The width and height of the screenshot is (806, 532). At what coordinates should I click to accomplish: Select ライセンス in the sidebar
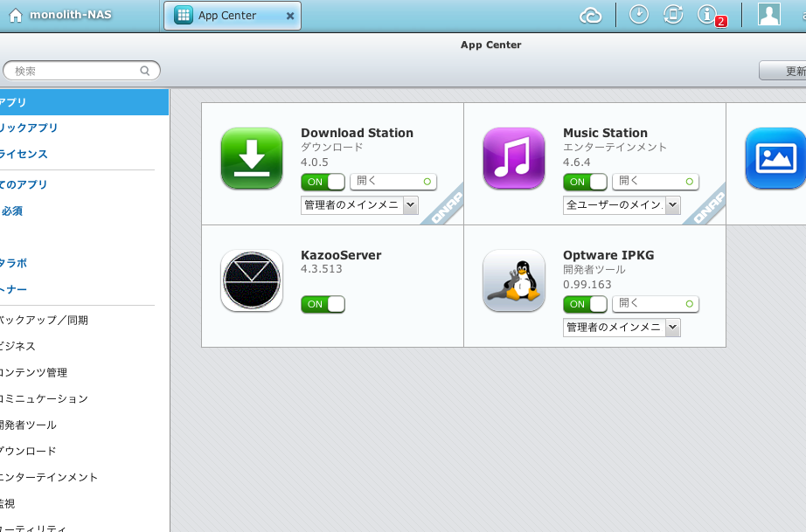[x=24, y=154]
